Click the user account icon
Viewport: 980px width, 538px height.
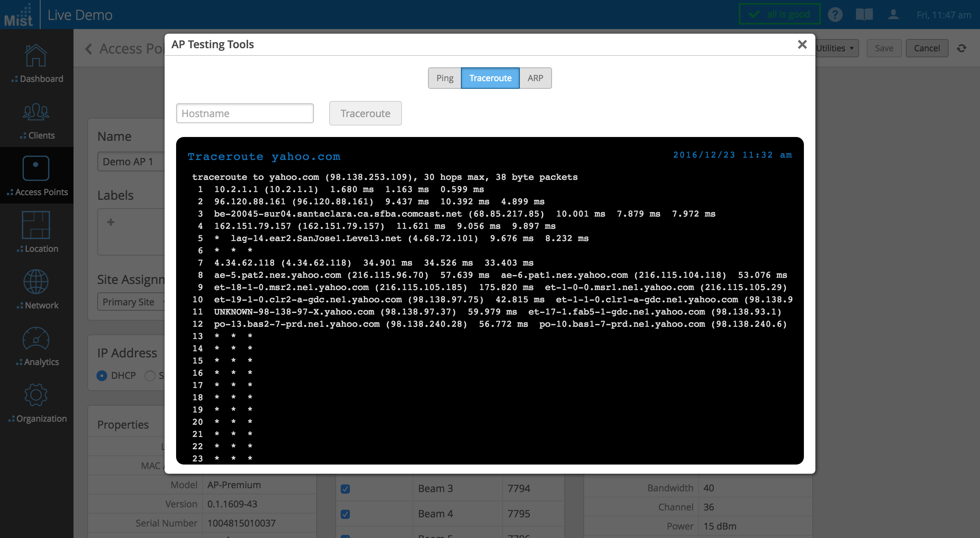893,15
